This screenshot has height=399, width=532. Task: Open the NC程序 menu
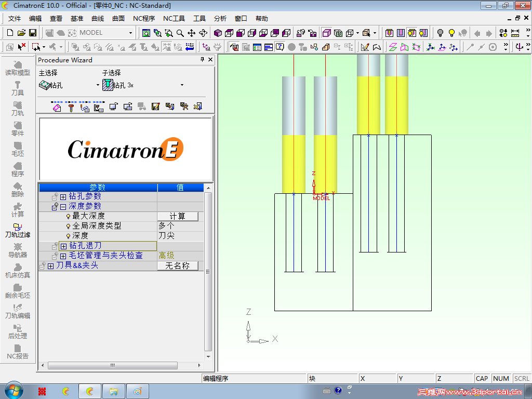click(144, 19)
